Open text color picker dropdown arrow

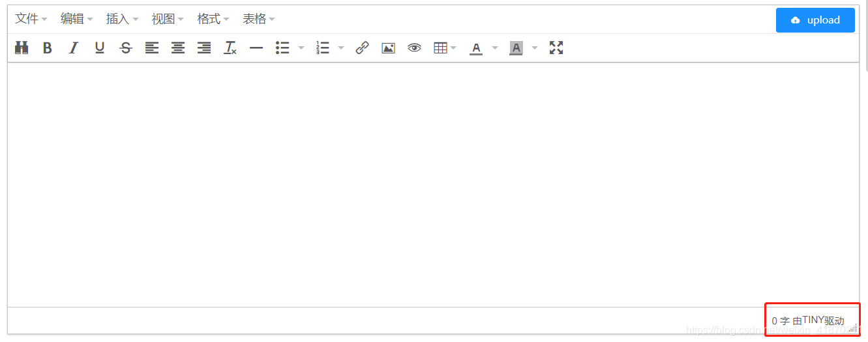[495, 48]
